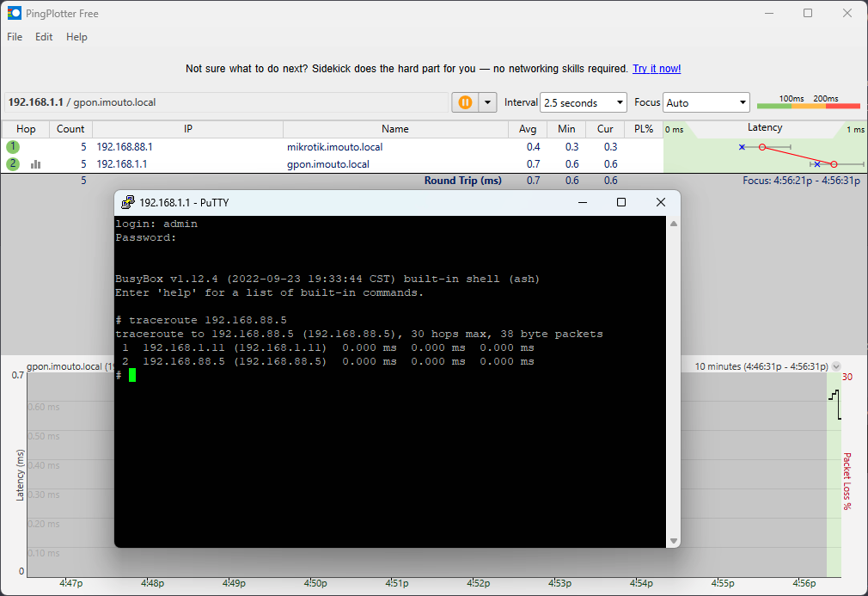This screenshot has height=596, width=868.
Task: Toggle the bar graph icon on hop 2
Action: [35, 164]
